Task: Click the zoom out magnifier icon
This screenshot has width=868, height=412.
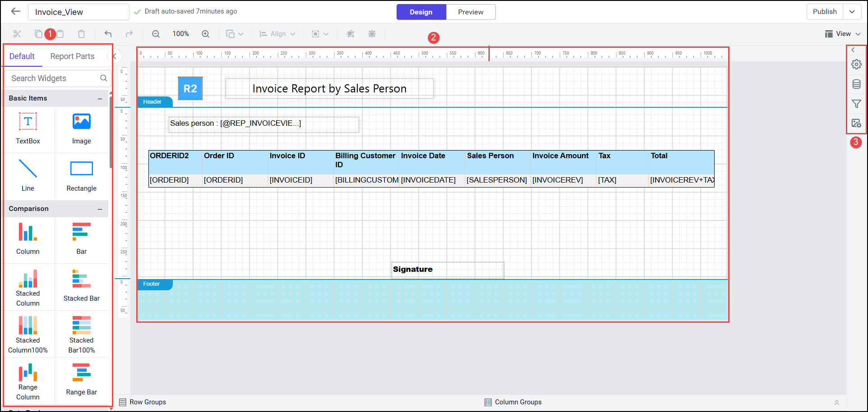Action: pos(156,34)
